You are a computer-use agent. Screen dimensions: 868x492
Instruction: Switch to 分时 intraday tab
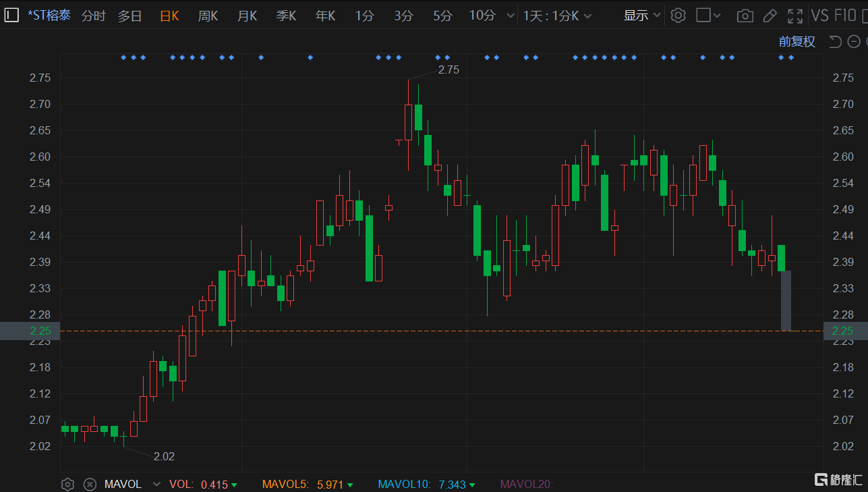(94, 16)
